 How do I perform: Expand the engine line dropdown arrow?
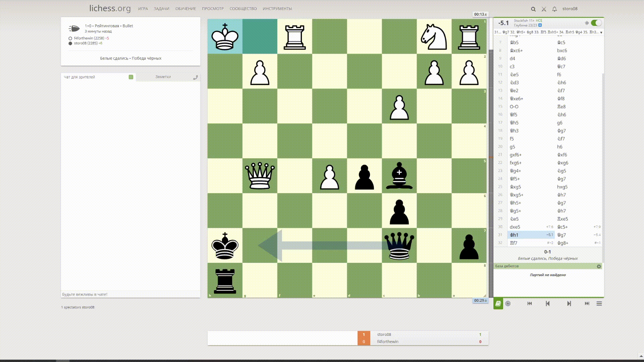pyautogui.click(x=601, y=33)
